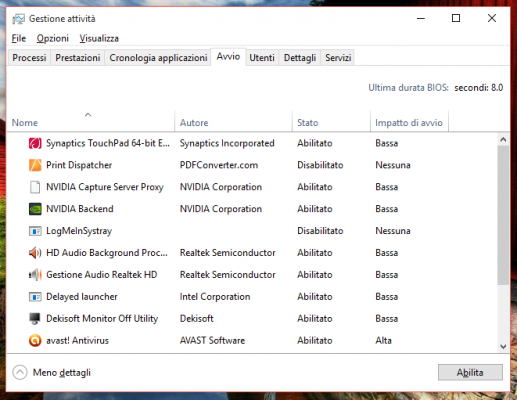Click the Dekisoft author cell
This screenshot has width=517, height=400.
pyautogui.click(x=197, y=319)
